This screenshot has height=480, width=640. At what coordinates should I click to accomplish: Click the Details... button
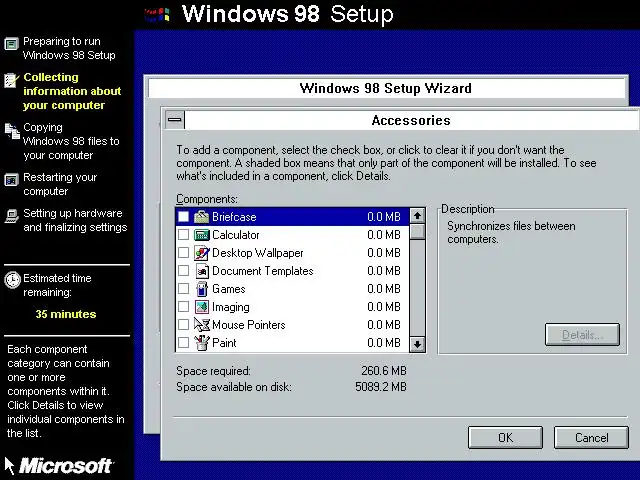coord(582,335)
